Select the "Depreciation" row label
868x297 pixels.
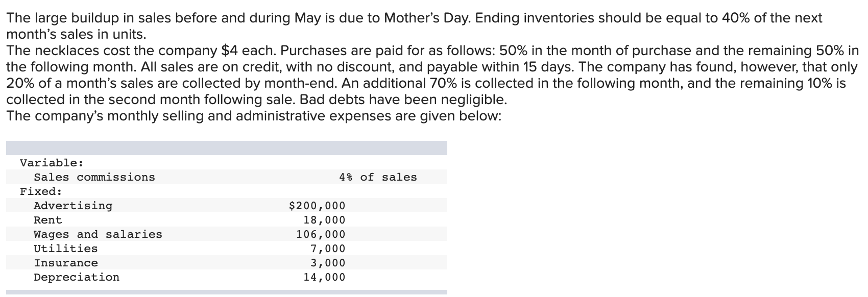pyautogui.click(x=77, y=278)
